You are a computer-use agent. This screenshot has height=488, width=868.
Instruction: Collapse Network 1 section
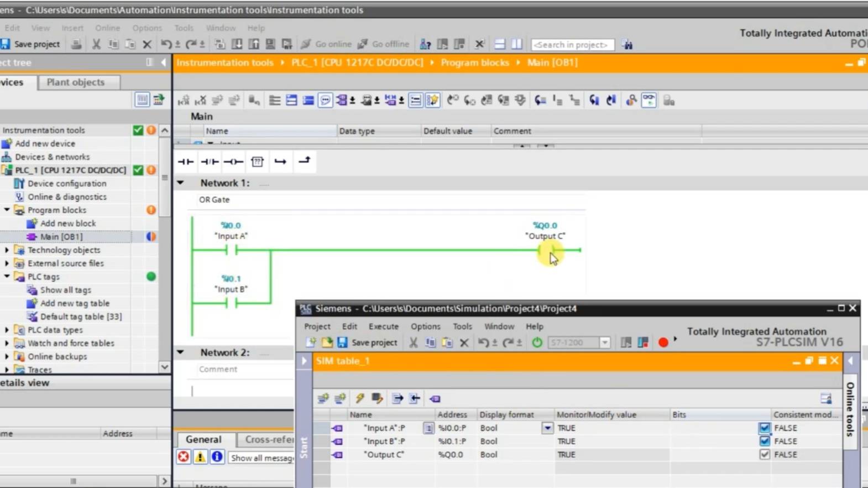tap(181, 183)
